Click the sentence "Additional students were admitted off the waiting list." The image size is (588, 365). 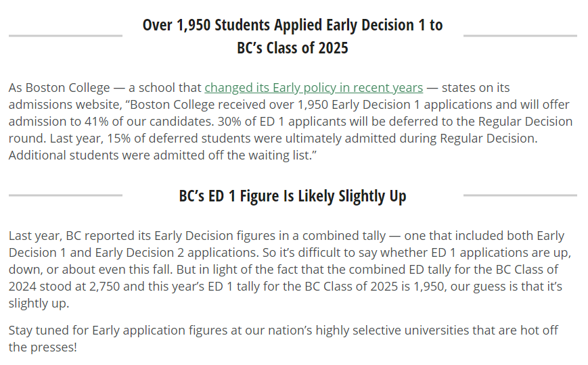tap(162, 155)
